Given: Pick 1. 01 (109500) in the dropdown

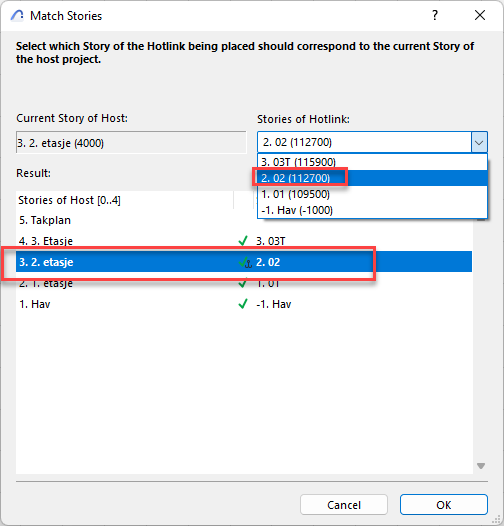Looking at the screenshot, I should tap(372, 194).
